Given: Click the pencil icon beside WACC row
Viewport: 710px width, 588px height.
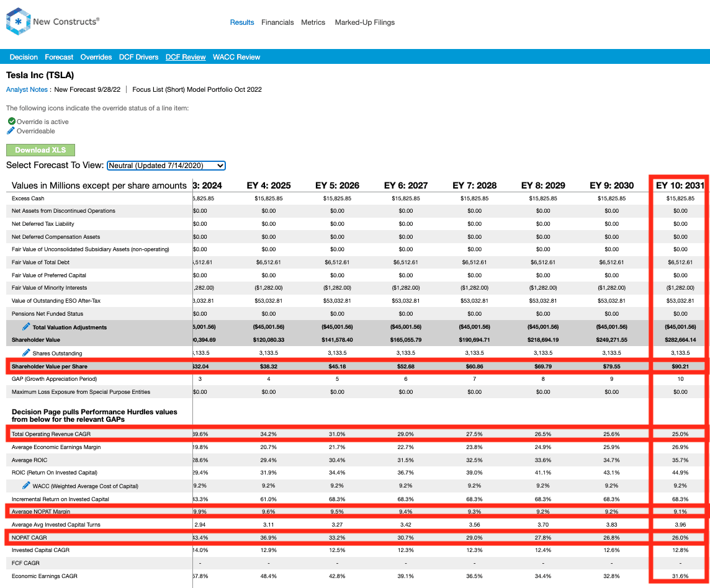Looking at the screenshot, I should pos(26,486).
